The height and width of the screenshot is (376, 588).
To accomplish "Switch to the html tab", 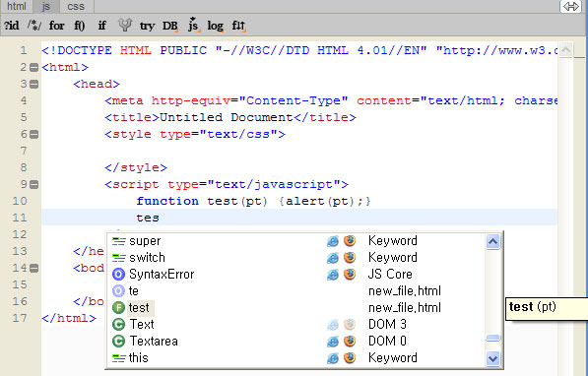I will tap(17, 6).
